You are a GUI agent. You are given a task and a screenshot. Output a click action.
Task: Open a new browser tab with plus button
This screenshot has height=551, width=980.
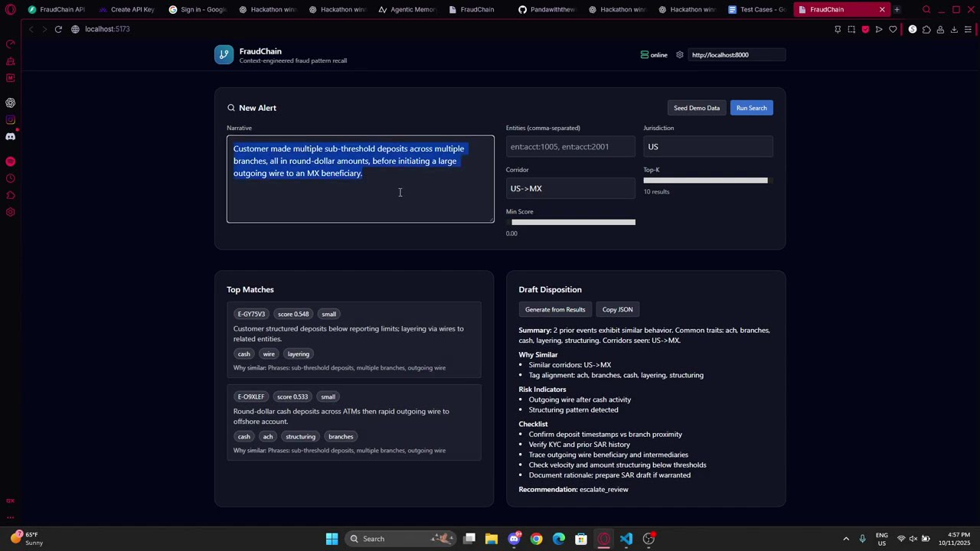click(x=897, y=10)
